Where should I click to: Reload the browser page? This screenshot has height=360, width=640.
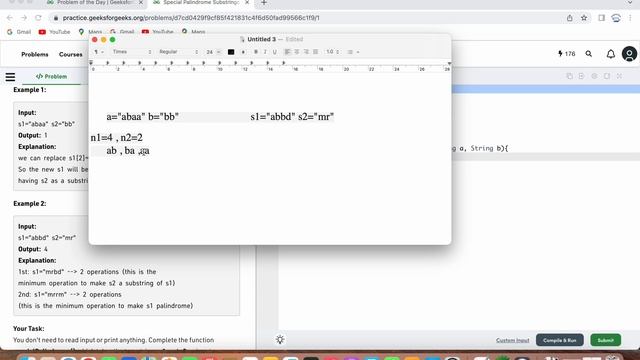38,18
